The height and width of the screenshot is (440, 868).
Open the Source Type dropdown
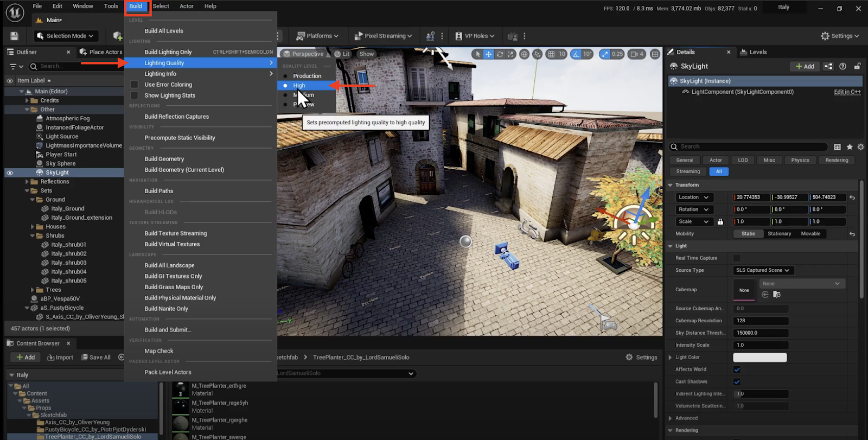762,270
